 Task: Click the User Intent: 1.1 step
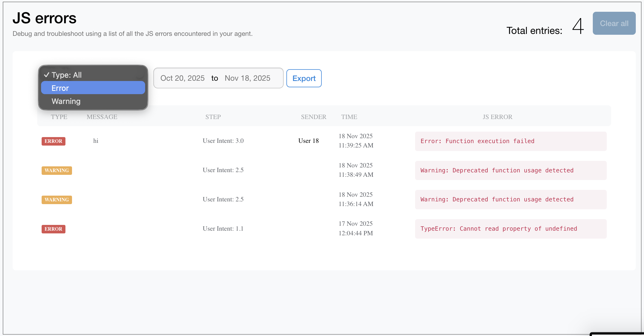223,229
